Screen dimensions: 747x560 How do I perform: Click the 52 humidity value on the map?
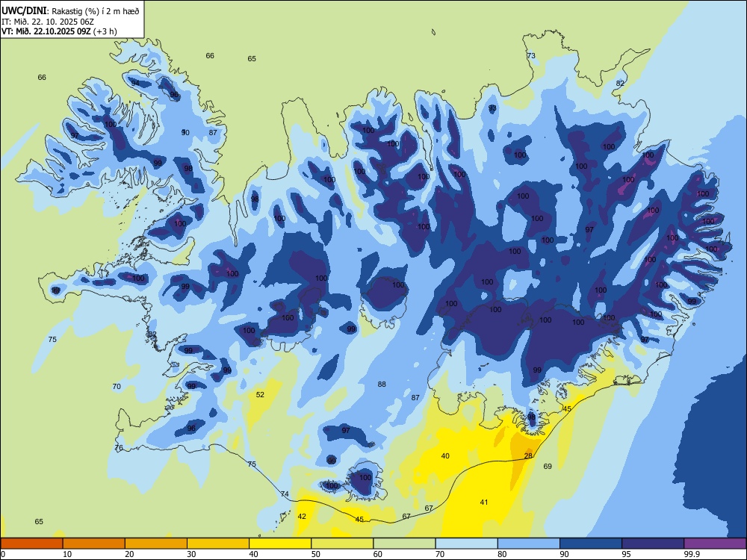point(260,394)
